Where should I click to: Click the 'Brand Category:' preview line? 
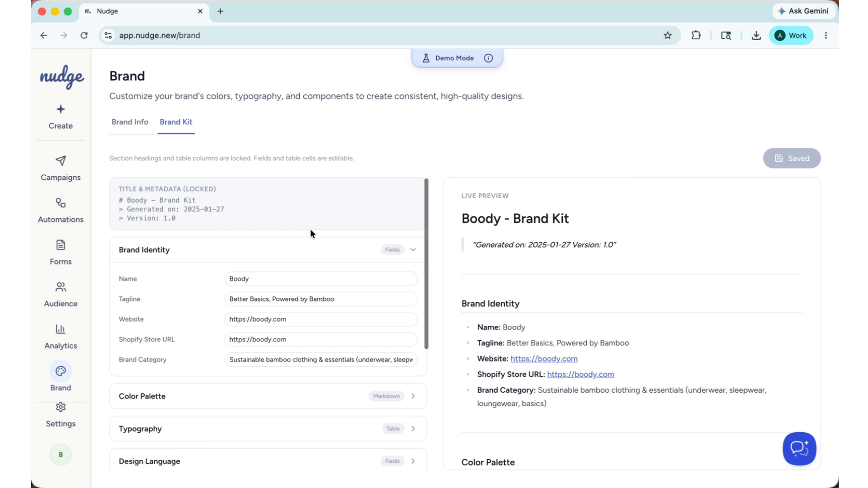622,397
